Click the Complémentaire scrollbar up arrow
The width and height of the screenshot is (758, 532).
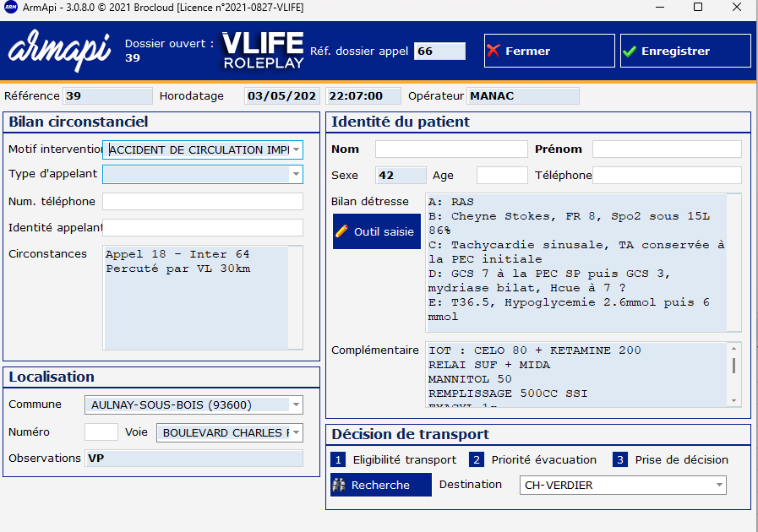pyautogui.click(x=733, y=348)
